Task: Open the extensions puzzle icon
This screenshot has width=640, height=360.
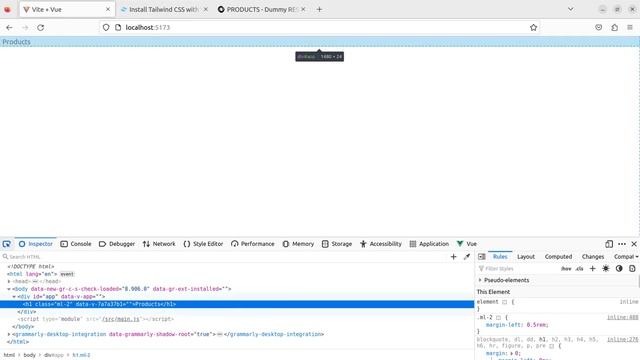Action: 614,27
